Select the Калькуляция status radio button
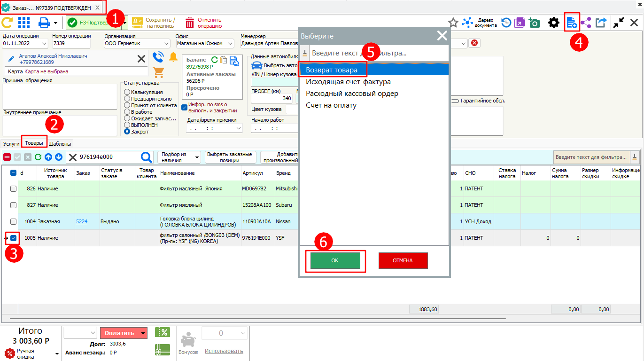The height and width of the screenshot is (361, 644). tap(127, 92)
